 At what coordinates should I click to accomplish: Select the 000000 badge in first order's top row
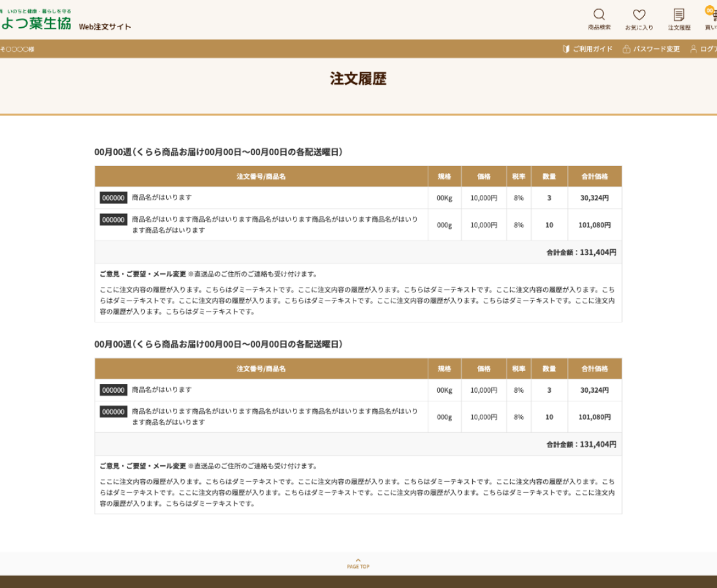click(x=113, y=198)
